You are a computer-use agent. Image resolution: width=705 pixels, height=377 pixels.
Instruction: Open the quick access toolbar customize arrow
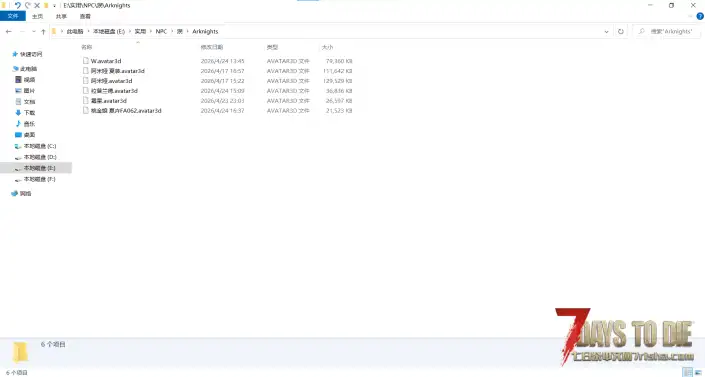[54, 6]
